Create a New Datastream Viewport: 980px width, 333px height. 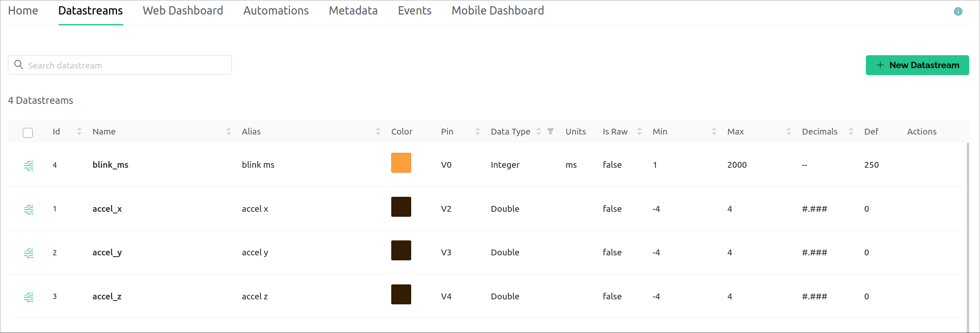pos(917,65)
